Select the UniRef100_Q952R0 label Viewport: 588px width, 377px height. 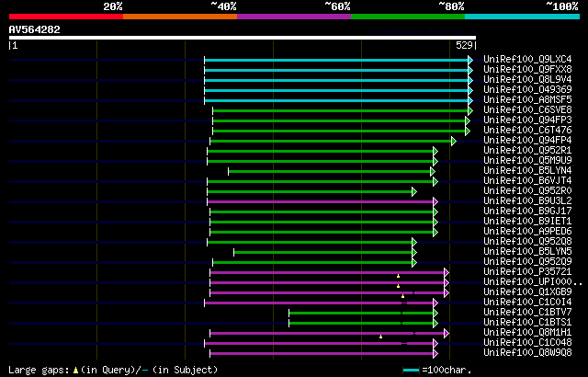527,190
